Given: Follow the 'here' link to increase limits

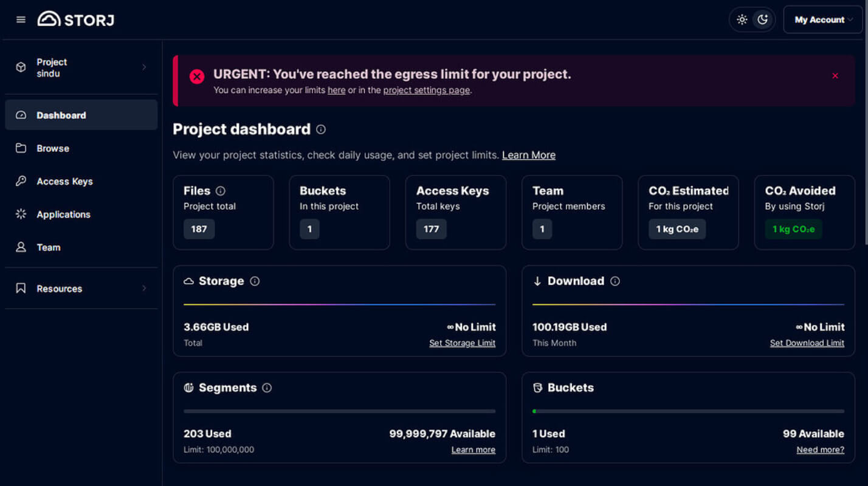Looking at the screenshot, I should [336, 90].
